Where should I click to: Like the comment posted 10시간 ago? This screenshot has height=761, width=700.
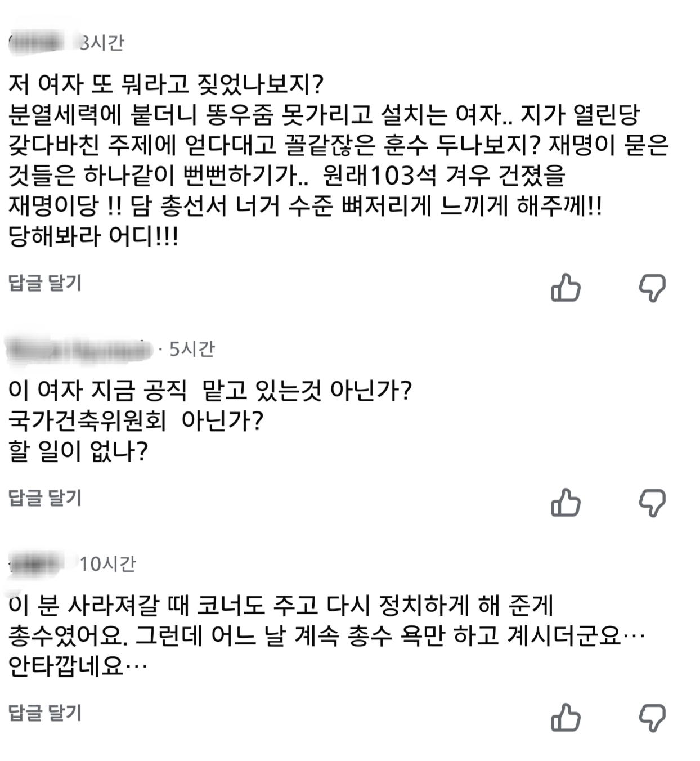click(x=566, y=718)
